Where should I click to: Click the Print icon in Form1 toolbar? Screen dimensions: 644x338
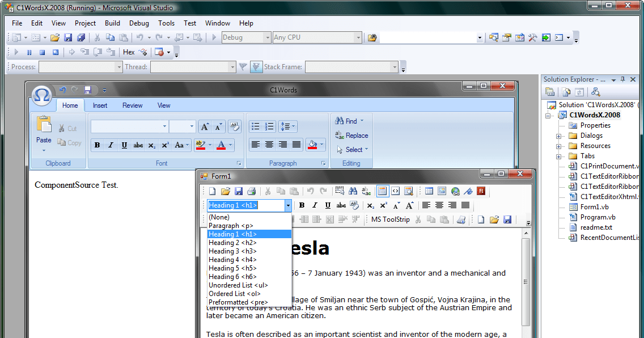(x=251, y=191)
